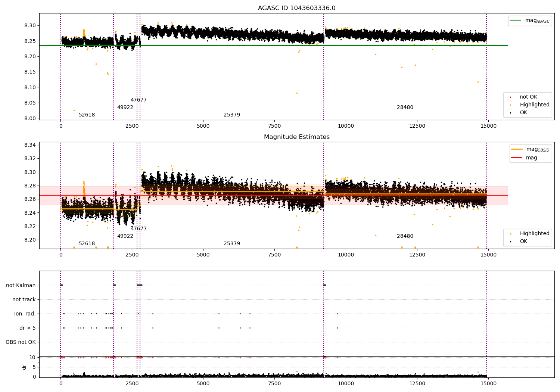This screenshot has height=392, width=560.
Task: Click 28480 in the Magnitude Estimates plot
Action: point(405,236)
